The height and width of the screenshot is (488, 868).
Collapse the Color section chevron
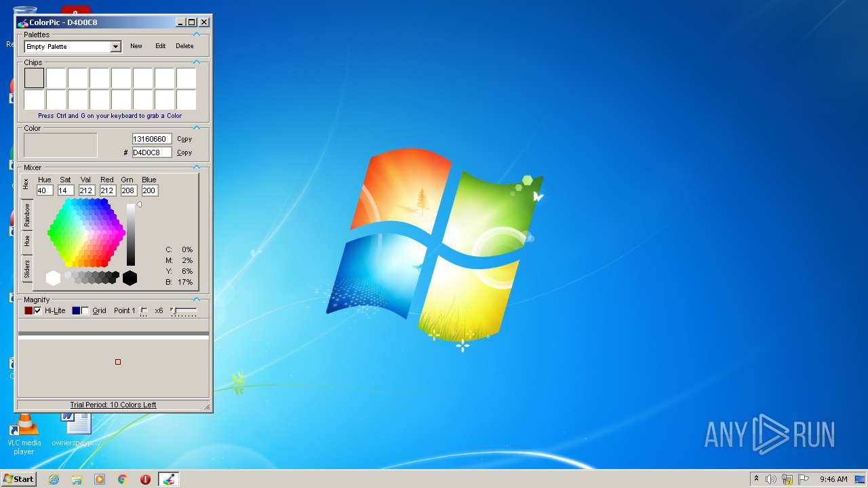(x=197, y=127)
